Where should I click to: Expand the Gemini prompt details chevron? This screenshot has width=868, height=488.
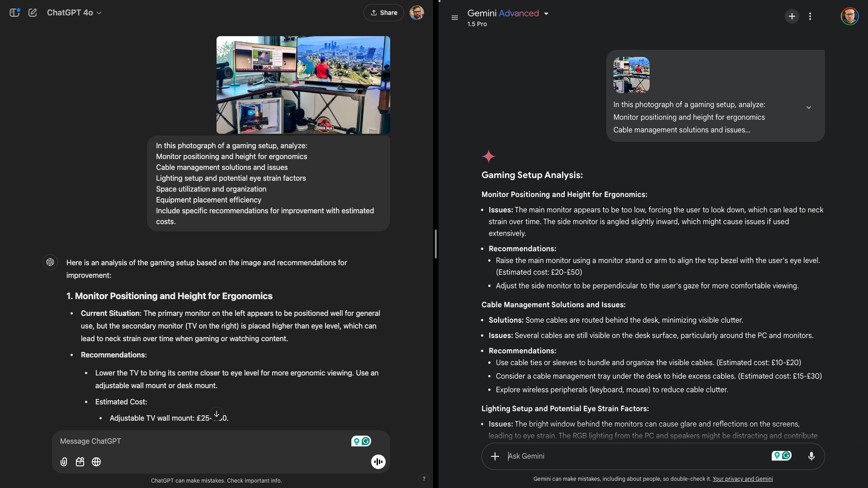click(x=809, y=108)
